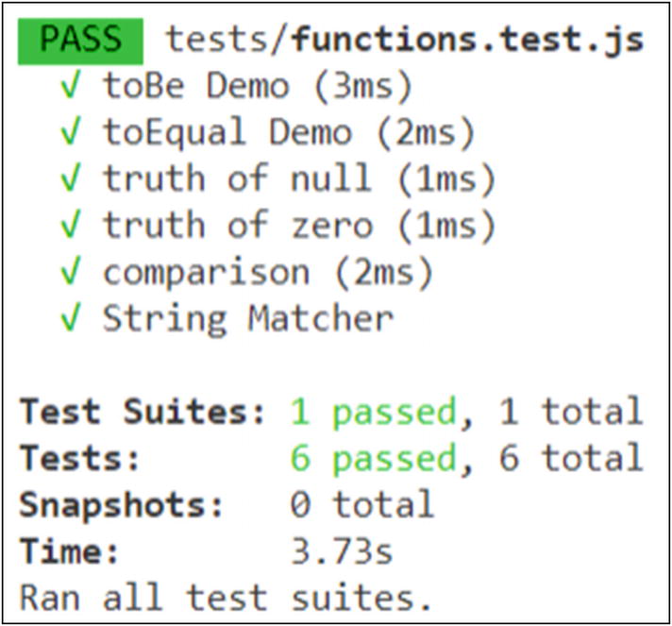672x626 pixels.
Task: Click the checkmark beside comparison test
Action: tap(71, 272)
